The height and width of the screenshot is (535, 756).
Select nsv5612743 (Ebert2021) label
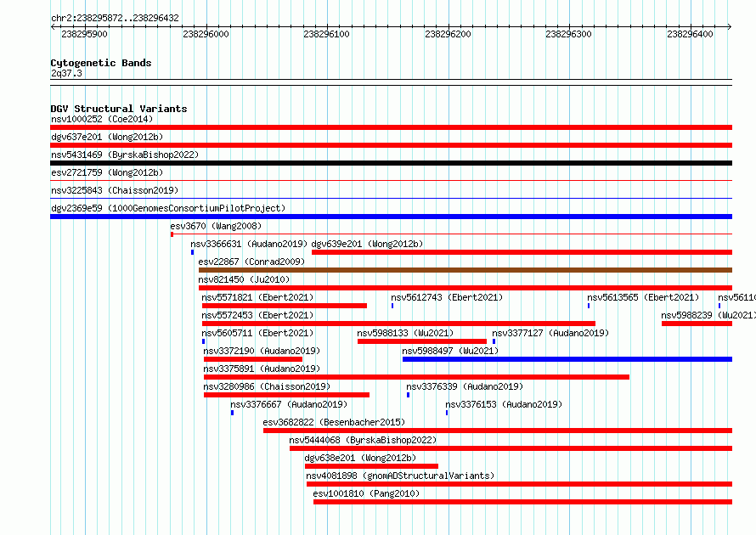click(447, 297)
